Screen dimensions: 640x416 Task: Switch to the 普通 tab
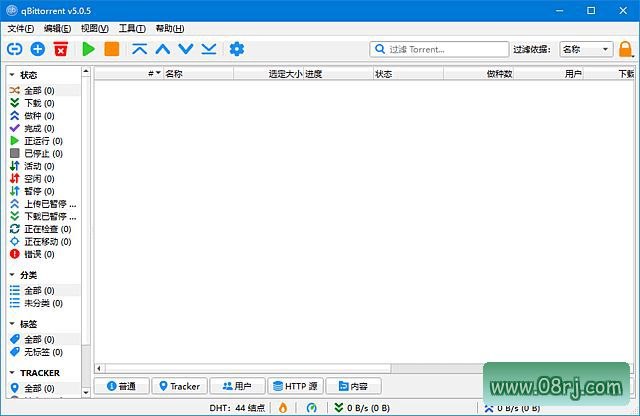click(121, 386)
